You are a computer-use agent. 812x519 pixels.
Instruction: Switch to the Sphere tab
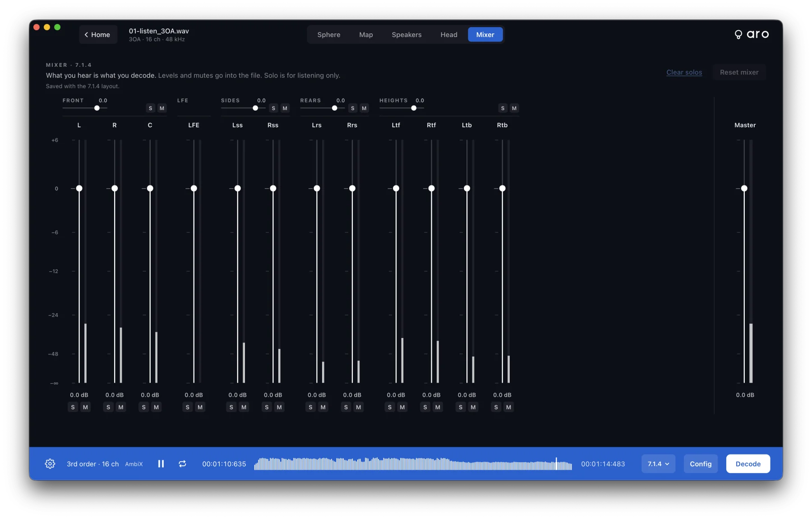pyautogui.click(x=329, y=35)
